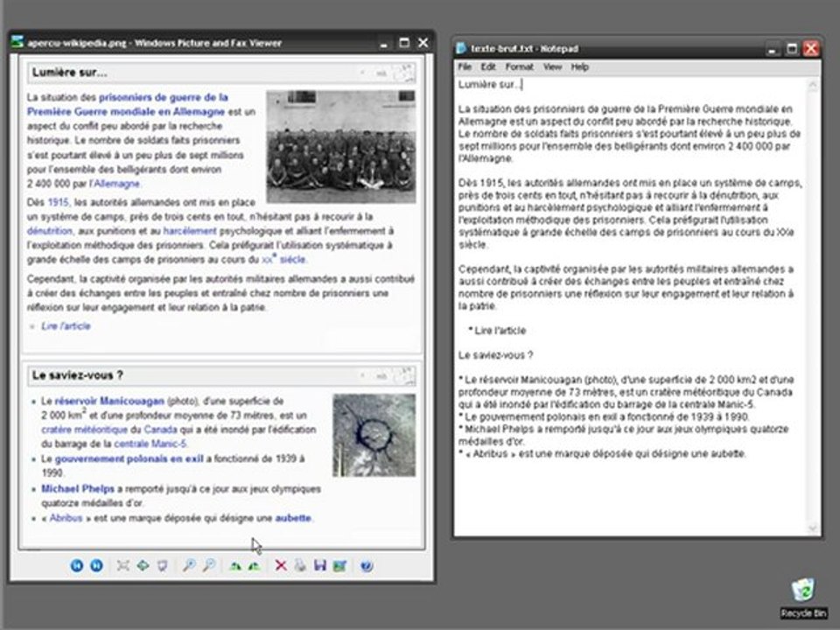Open the Edit menu in Notepad
Screen dimensions: 840x630
[488, 66]
